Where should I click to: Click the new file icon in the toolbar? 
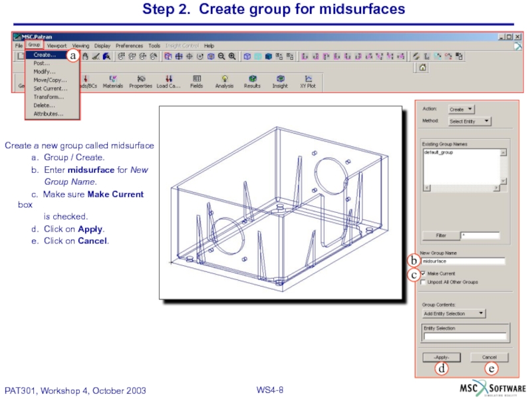tap(21, 57)
